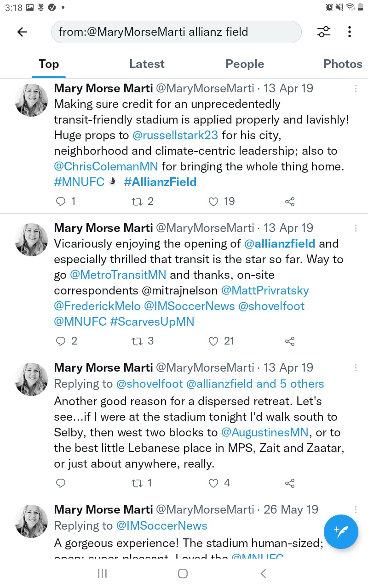Tap the compose new tweet floating button
The width and height of the screenshot is (368, 588).
(341, 531)
